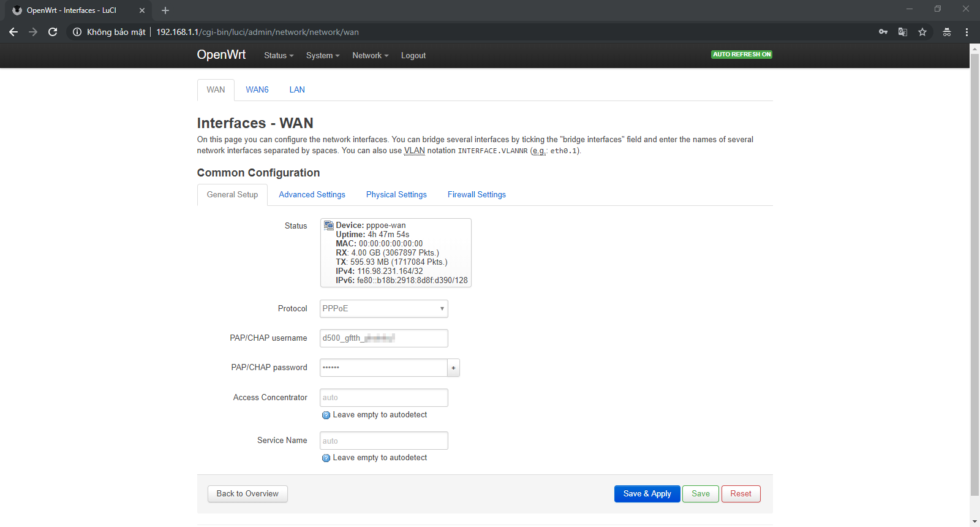Viewport: 980px width, 527px height.
Task: Open the Status dropdown menu
Action: pyautogui.click(x=279, y=55)
